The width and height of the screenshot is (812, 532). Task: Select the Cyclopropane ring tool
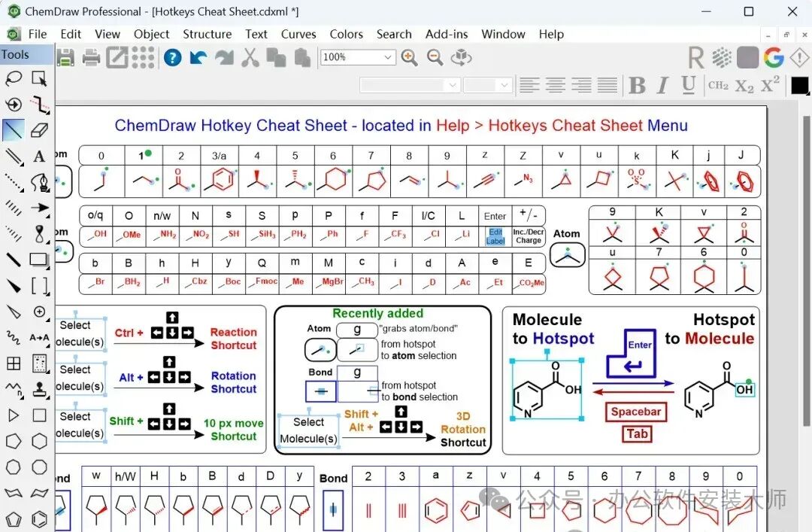[14, 415]
